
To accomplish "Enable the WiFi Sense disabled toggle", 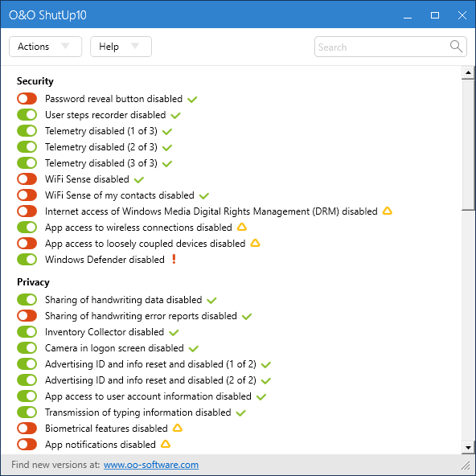I will [x=27, y=178].
